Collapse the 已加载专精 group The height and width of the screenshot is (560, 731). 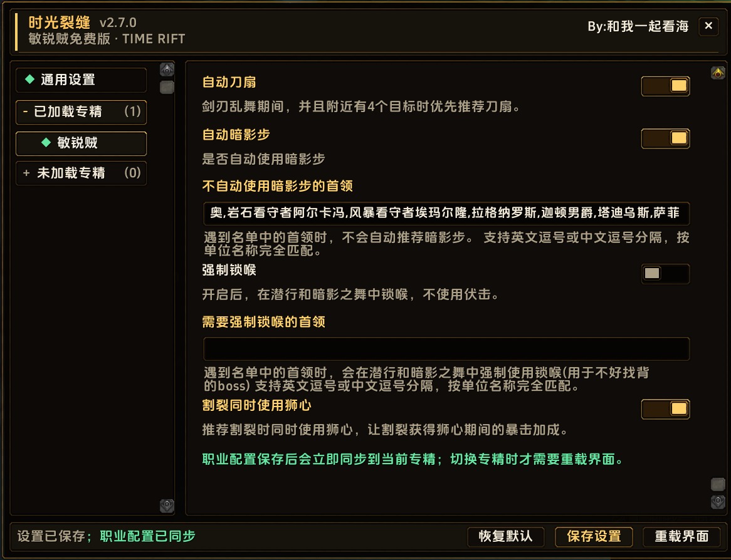(81, 112)
